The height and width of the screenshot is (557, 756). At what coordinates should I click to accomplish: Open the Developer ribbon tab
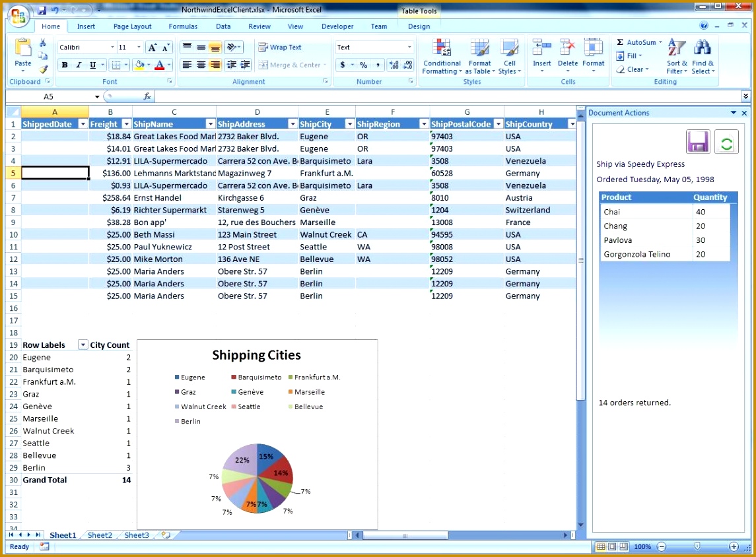coord(337,26)
